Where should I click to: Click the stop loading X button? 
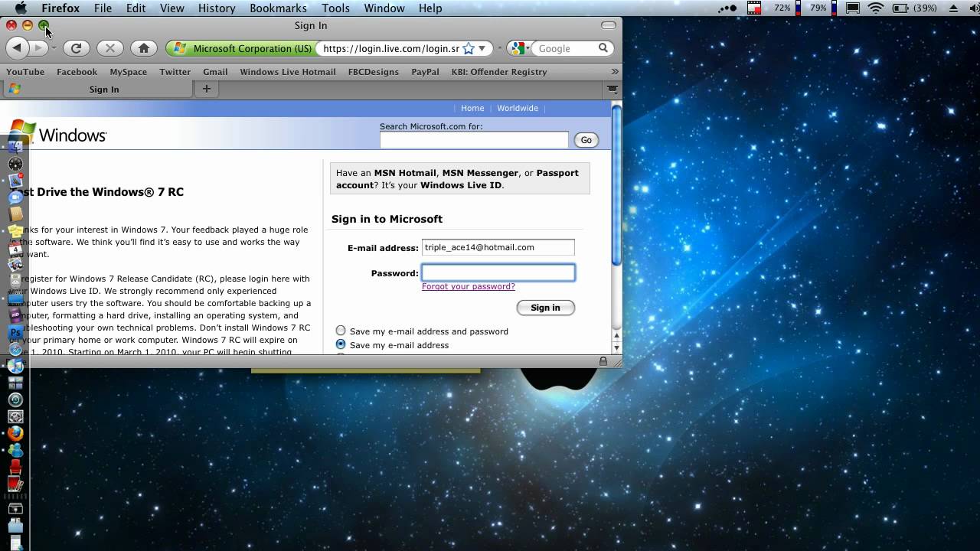point(109,48)
